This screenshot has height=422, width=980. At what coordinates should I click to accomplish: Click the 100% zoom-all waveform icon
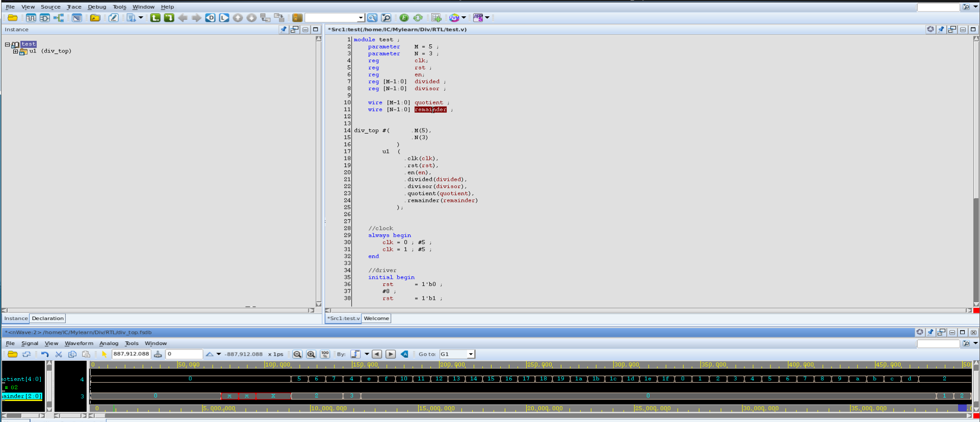(325, 354)
